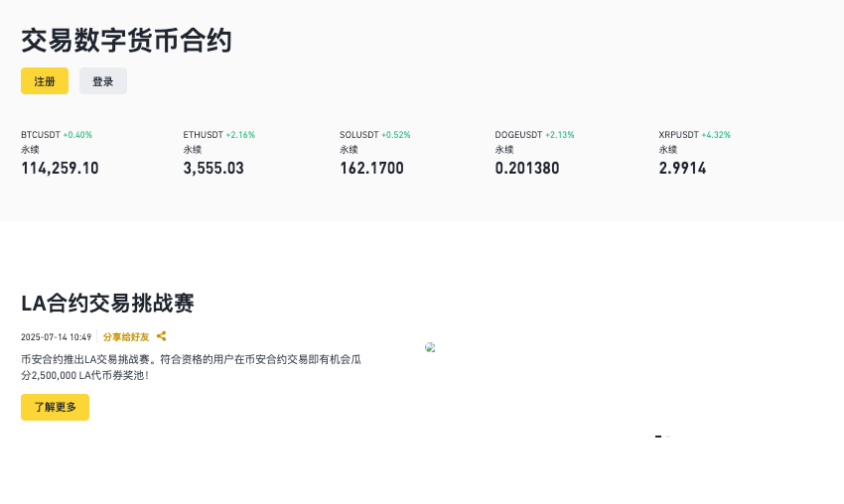
Task: Click the yellow 注册 button
Action: [45, 81]
